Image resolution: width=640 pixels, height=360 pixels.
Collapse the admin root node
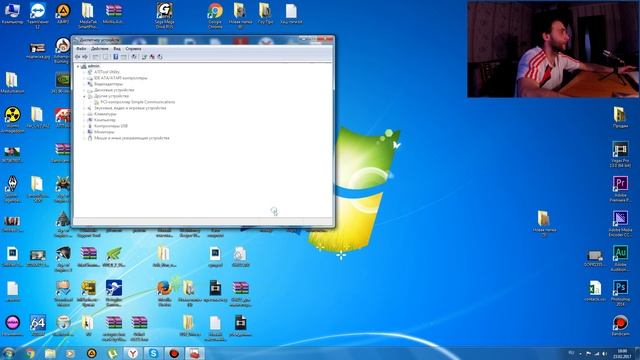tap(78, 66)
